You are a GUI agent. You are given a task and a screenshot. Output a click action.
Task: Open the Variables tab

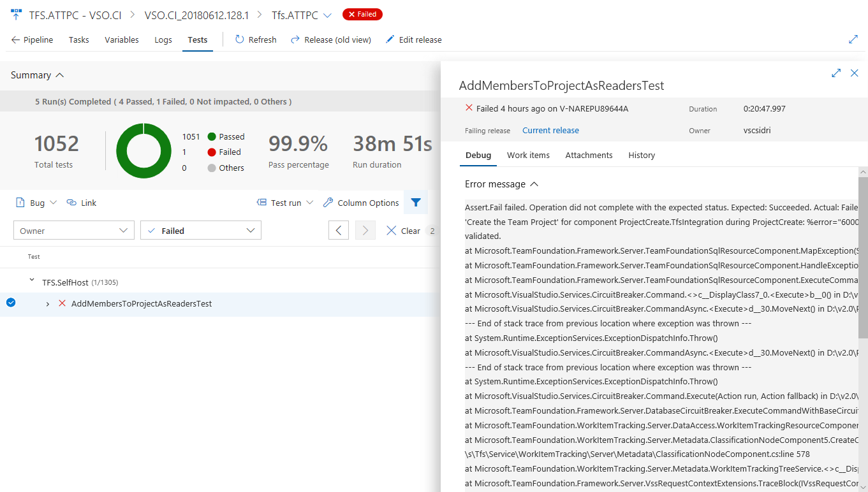coord(122,40)
